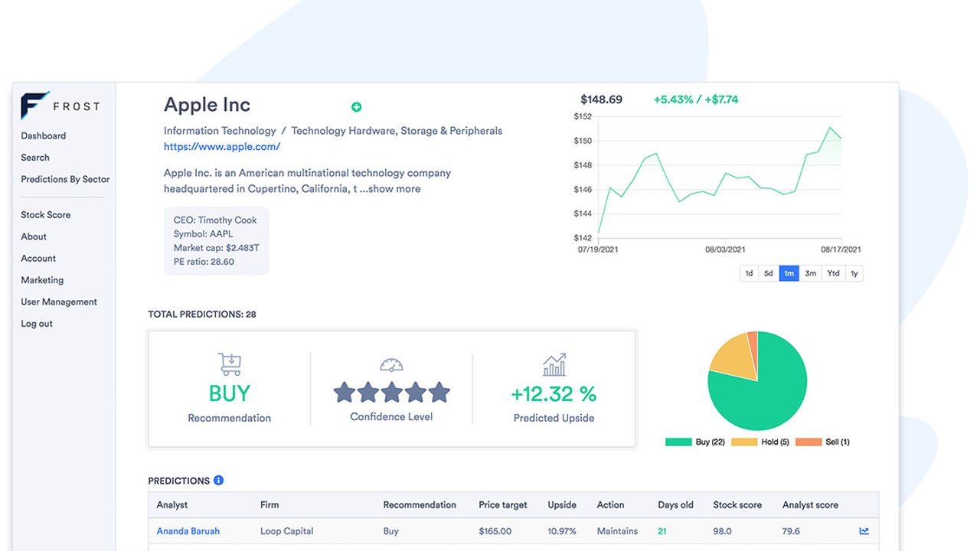The height and width of the screenshot is (551, 980).
Task: Click the Apple Inc company title
Action: (x=207, y=105)
